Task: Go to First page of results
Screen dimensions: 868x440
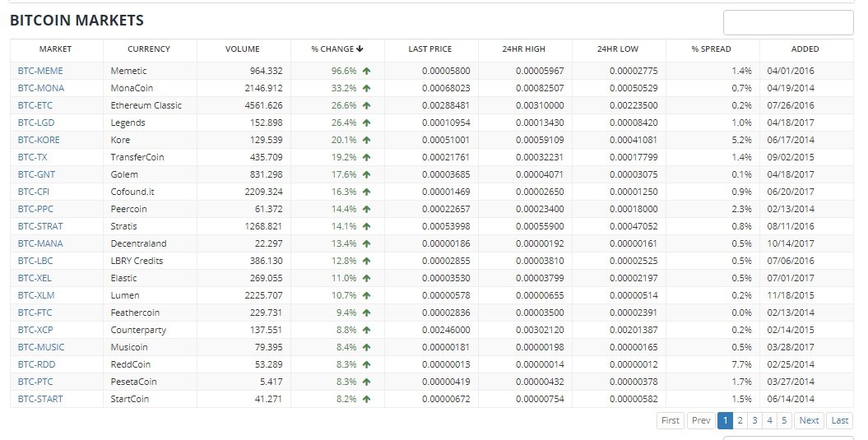Action: pos(671,420)
